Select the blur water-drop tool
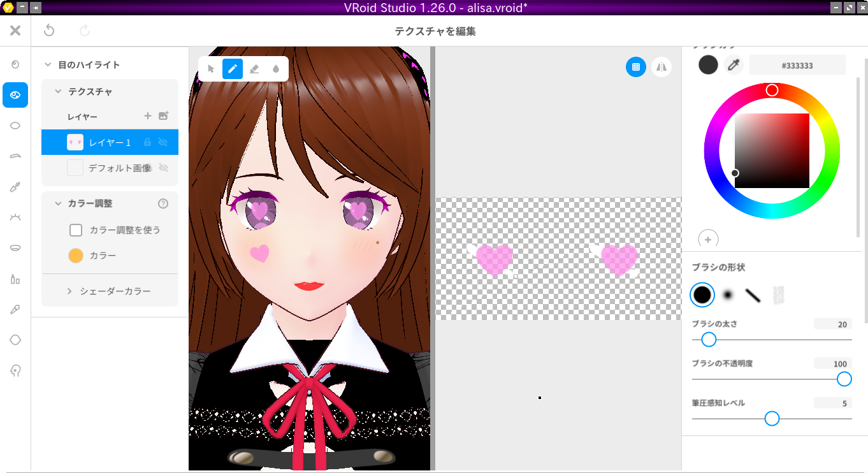Image resolution: width=868 pixels, height=473 pixels. (x=276, y=69)
